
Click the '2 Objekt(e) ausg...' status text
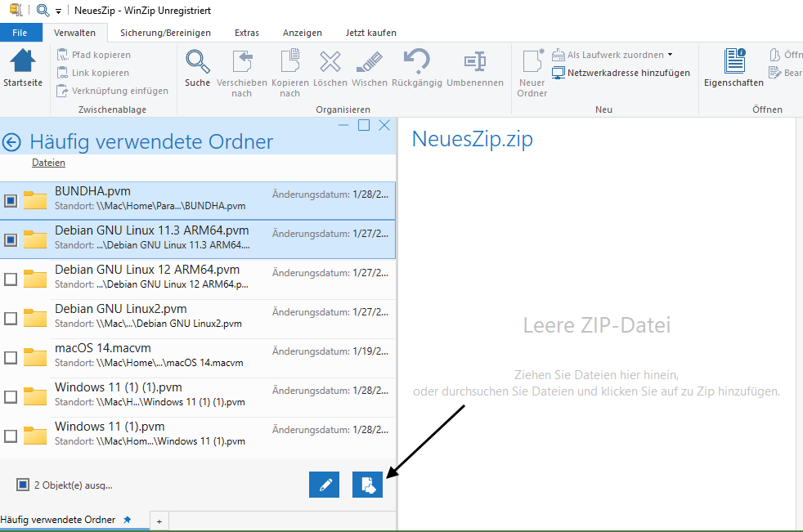point(74,485)
